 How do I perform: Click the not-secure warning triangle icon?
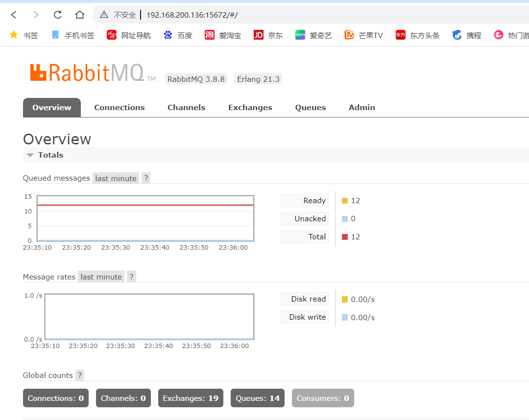pyautogui.click(x=104, y=15)
